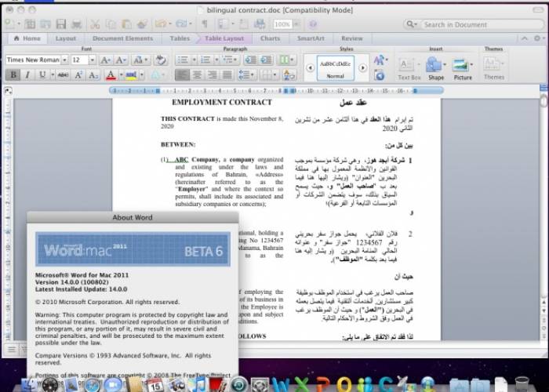Image resolution: width=549 pixels, height=392 pixels.
Task: Apply subscript formatting
Action: click(93, 75)
